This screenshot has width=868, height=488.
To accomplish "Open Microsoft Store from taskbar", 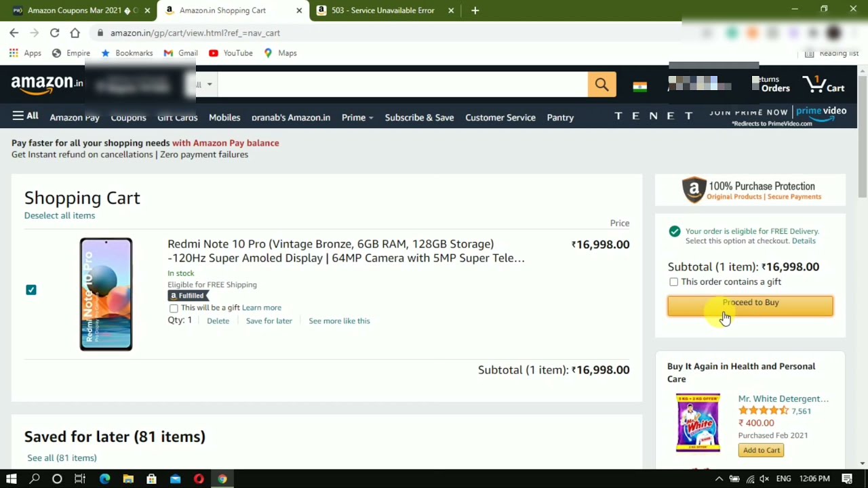I will (x=151, y=479).
